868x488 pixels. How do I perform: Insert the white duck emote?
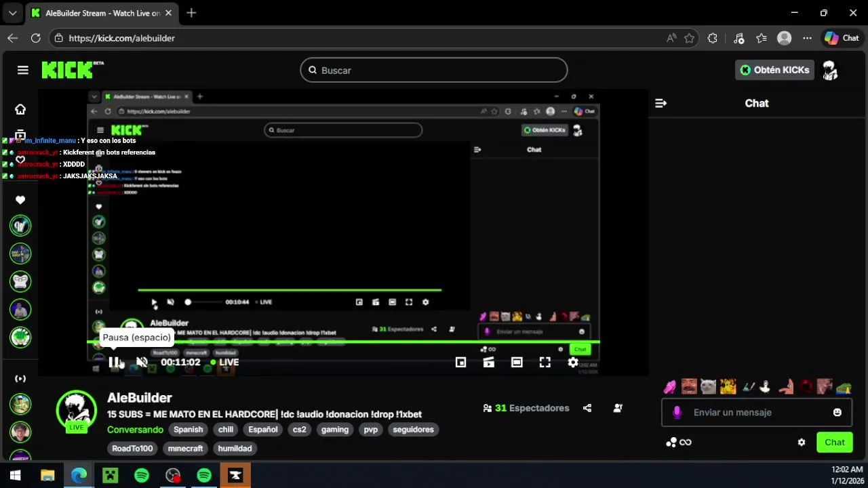[x=766, y=387]
